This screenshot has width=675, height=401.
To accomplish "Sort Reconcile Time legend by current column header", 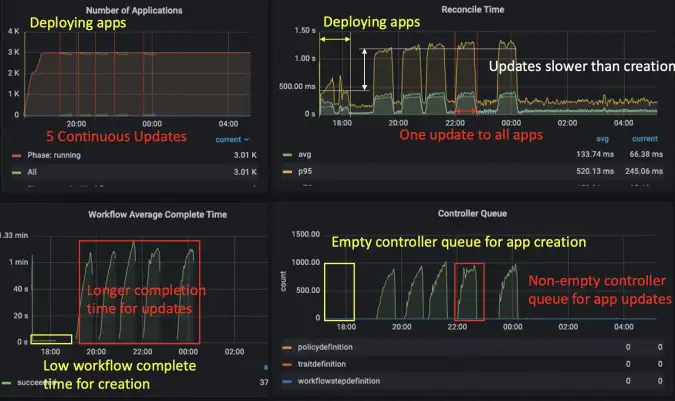I will 644,139.
